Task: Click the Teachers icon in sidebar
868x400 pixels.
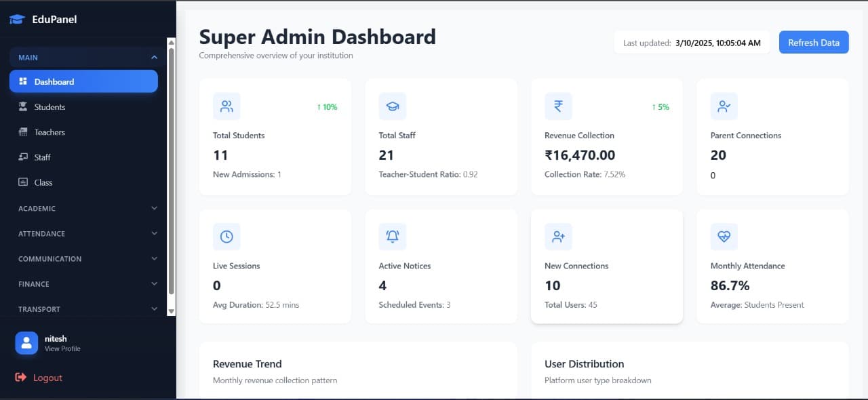Action: click(22, 132)
